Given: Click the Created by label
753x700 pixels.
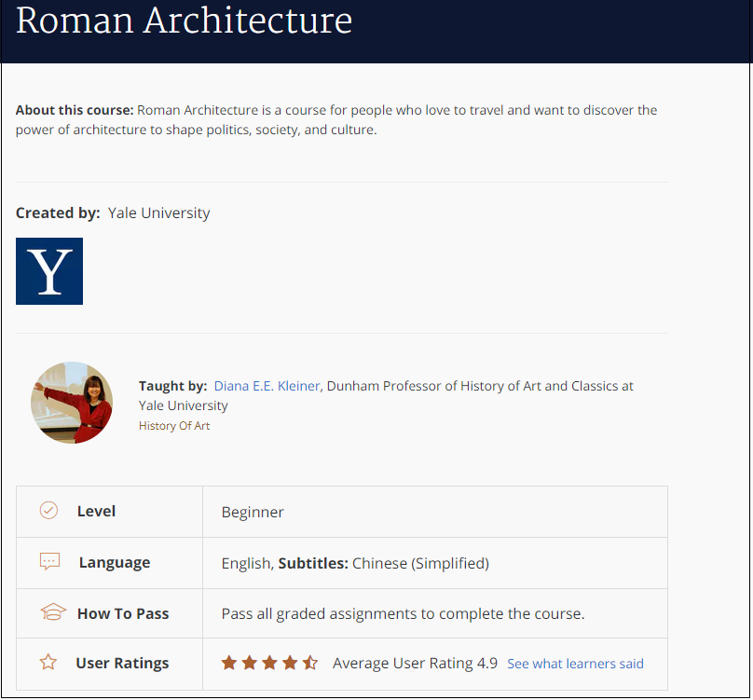Looking at the screenshot, I should pos(58,213).
